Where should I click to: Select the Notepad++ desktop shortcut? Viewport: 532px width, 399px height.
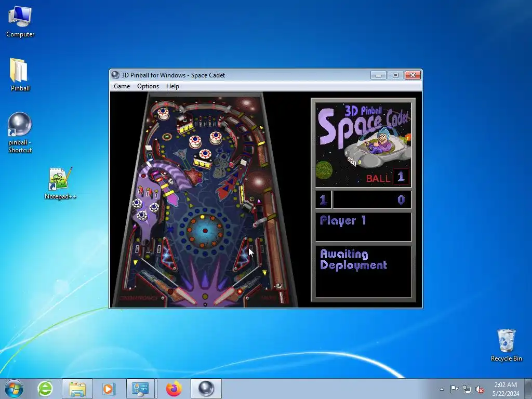point(60,183)
